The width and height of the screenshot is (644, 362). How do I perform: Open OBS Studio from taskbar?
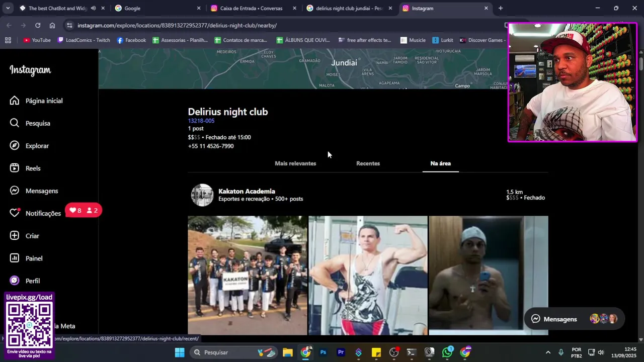tap(394, 352)
